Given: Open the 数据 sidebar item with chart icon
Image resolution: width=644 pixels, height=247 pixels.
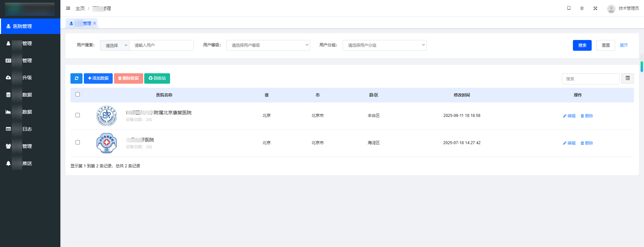Looking at the screenshot, I should [30, 112].
